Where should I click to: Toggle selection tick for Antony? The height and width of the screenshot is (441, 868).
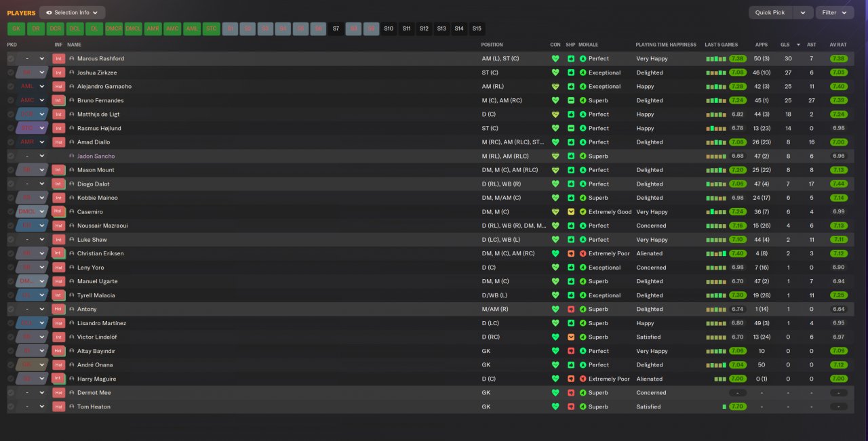click(x=11, y=309)
